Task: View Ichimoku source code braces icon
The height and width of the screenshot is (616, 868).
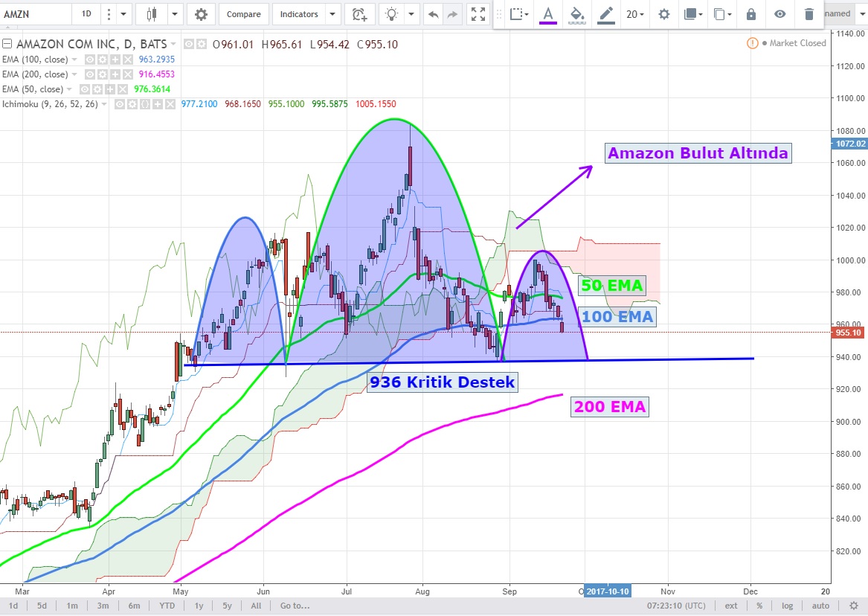Action: (145, 104)
